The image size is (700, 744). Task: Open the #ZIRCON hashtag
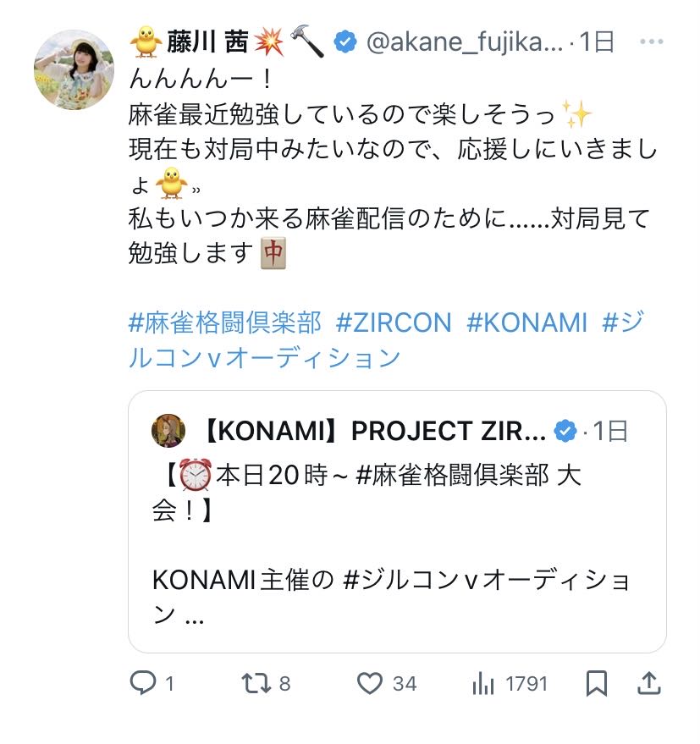(394, 322)
